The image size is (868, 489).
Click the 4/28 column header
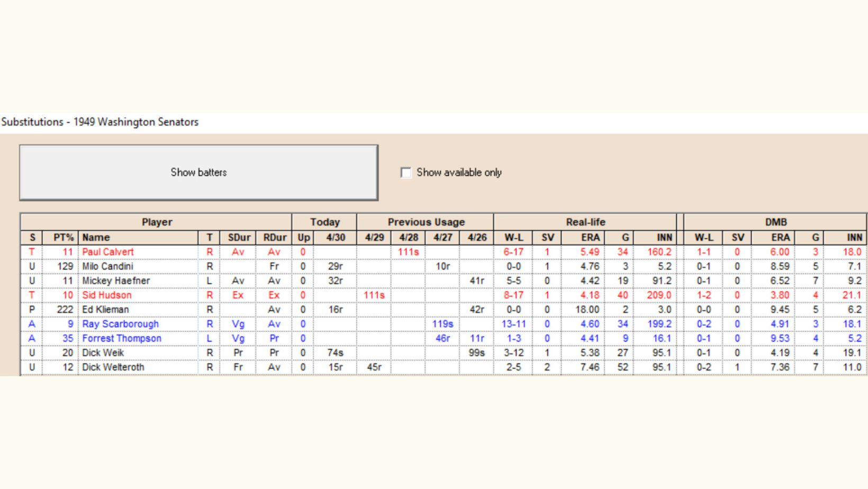click(409, 238)
